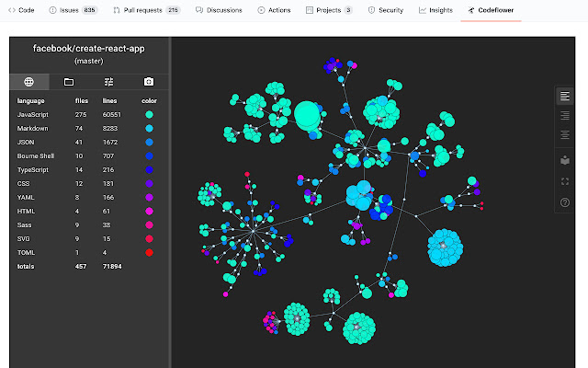
Task: Click the Markdown language row label
Action: point(32,129)
